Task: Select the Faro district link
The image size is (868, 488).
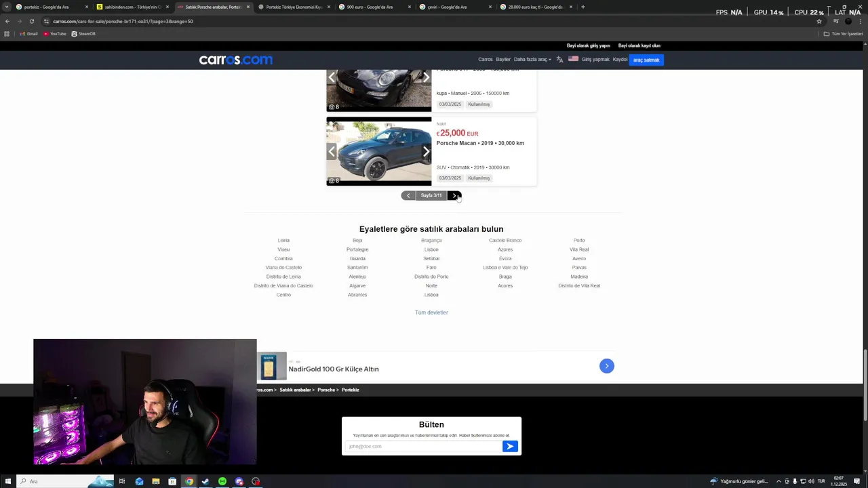Action: tap(431, 267)
